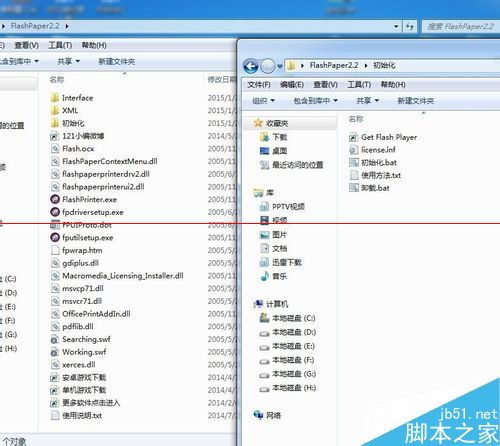The image size is (500, 446).
Task: Select 迅雷下载 in the library tree
Action: pos(287,262)
